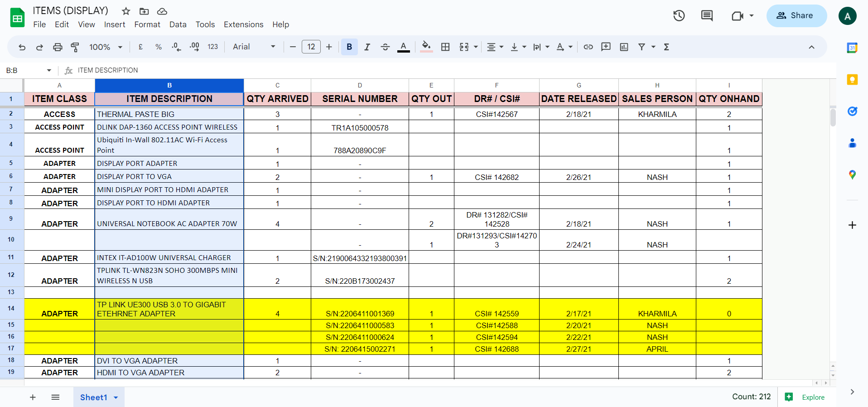Open the text color picker
The width and height of the screenshot is (868, 407).
pyautogui.click(x=404, y=47)
